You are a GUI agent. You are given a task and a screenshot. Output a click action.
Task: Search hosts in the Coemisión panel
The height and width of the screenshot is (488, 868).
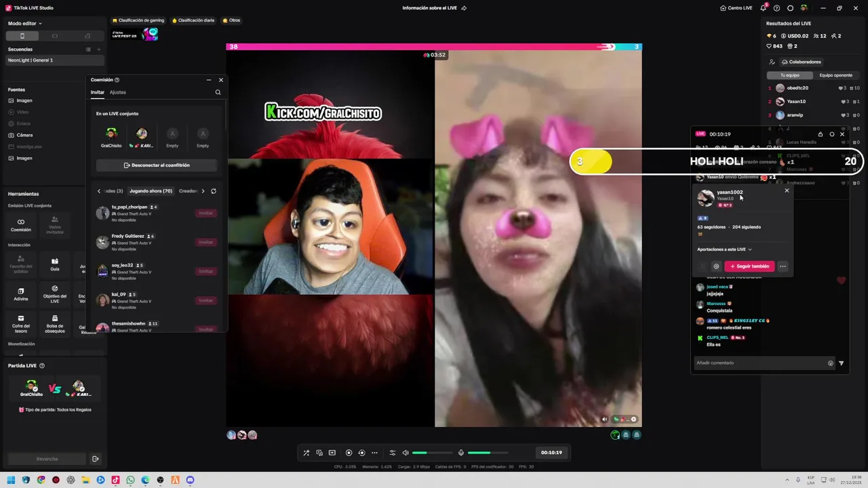pos(218,92)
